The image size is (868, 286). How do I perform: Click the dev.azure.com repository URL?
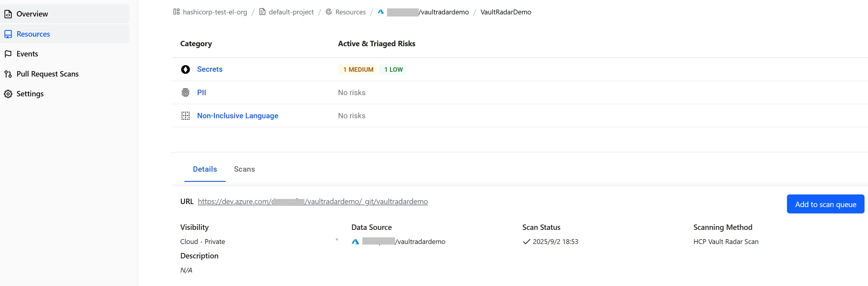tap(313, 202)
